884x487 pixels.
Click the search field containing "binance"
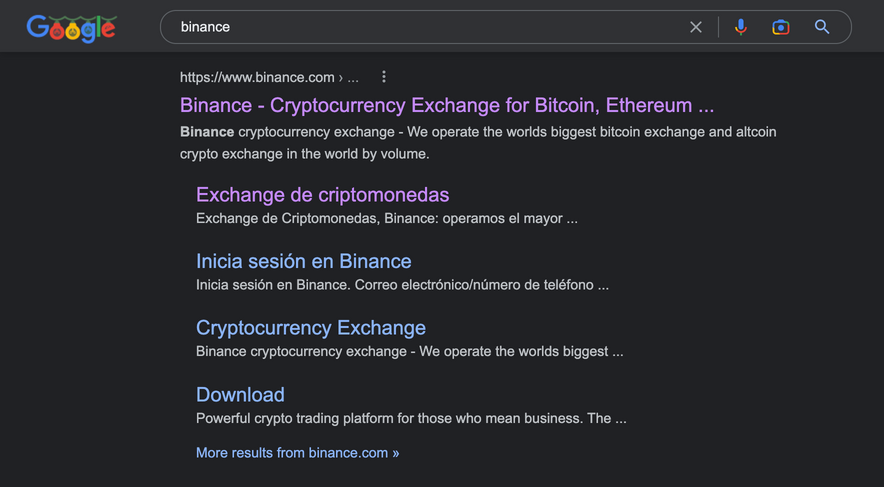[x=420, y=27]
